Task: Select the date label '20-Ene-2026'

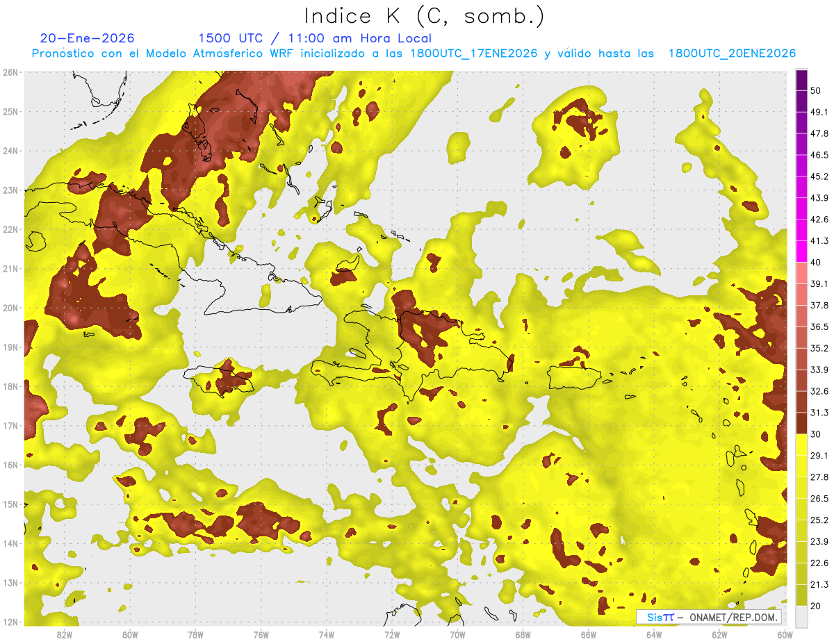Action: tap(88, 38)
